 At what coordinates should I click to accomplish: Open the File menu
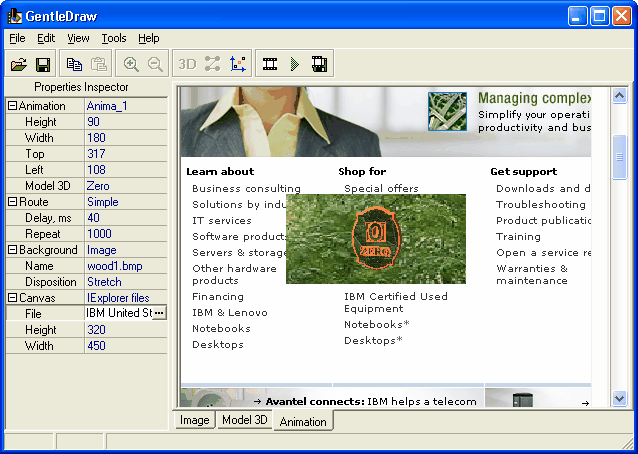17,38
